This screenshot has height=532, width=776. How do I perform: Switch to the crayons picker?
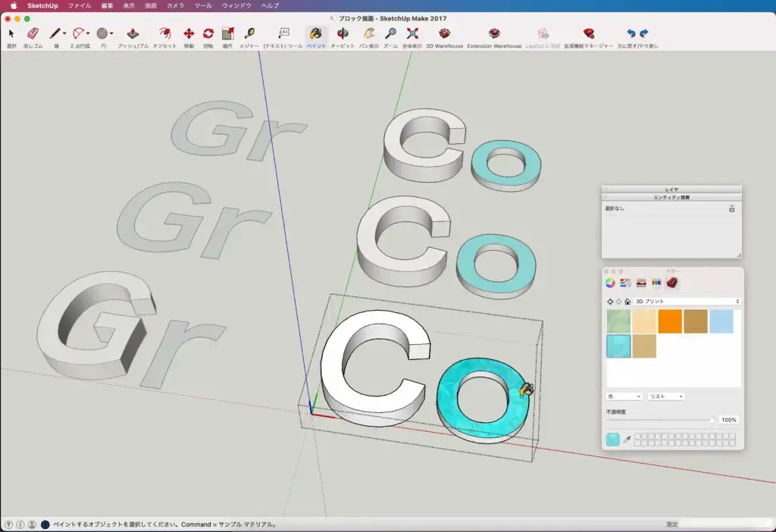[x=656, y=283]
